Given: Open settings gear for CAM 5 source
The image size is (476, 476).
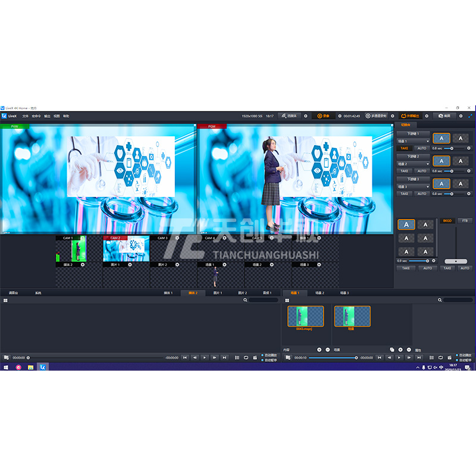Looking at the screenshot, I should point(272,238).
